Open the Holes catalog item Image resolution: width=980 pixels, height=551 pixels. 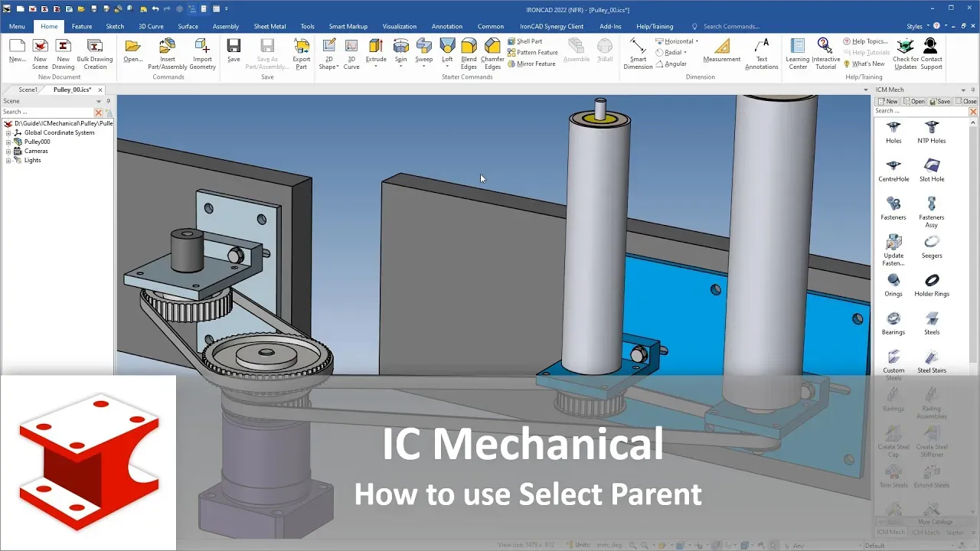coord(893,132)
